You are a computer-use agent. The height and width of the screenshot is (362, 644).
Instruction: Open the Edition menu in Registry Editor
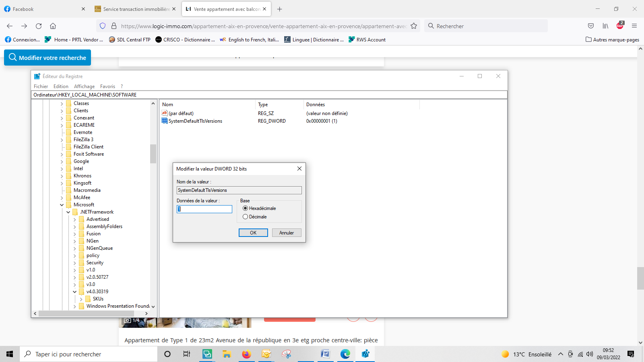click(x=61, y=86)
